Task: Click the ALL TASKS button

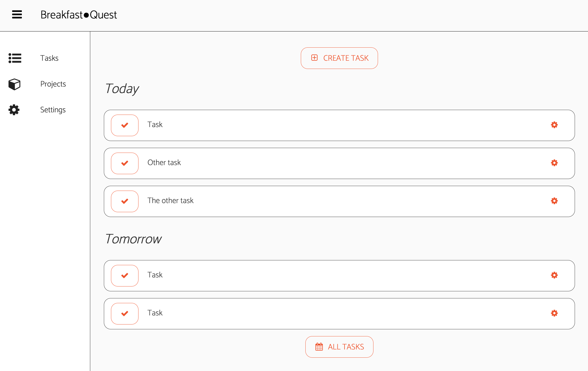Action: [x=339, y=347]
